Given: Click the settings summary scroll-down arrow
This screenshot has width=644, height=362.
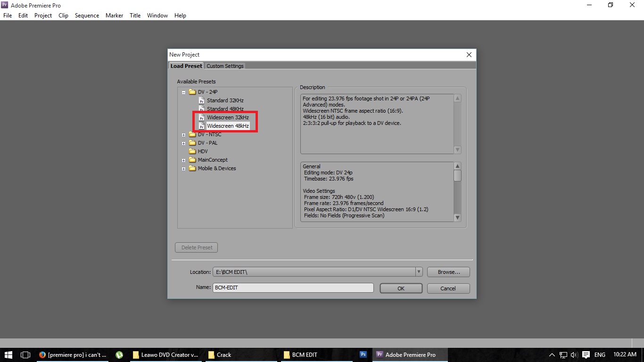Looking at the screenshot, I should pos(457,218).
